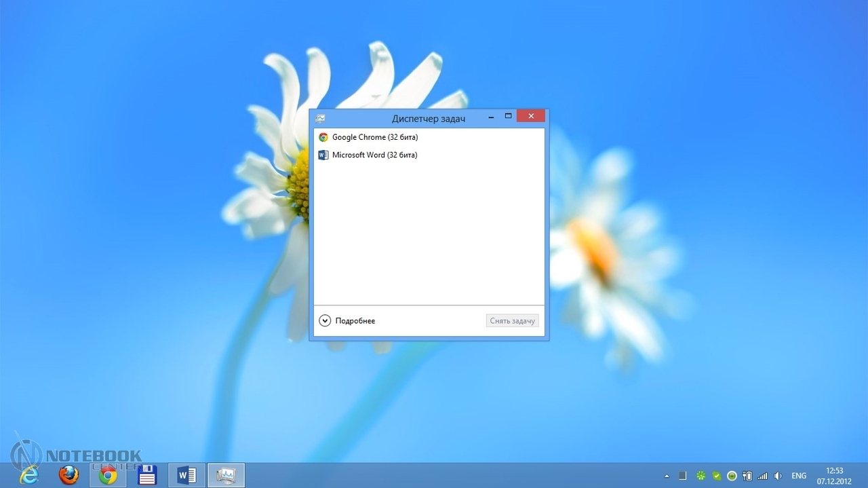This screenshot has height=488, width=868.
Task: Open the volume speaker control
Action: pyautogui.click(x=778, y=476)
